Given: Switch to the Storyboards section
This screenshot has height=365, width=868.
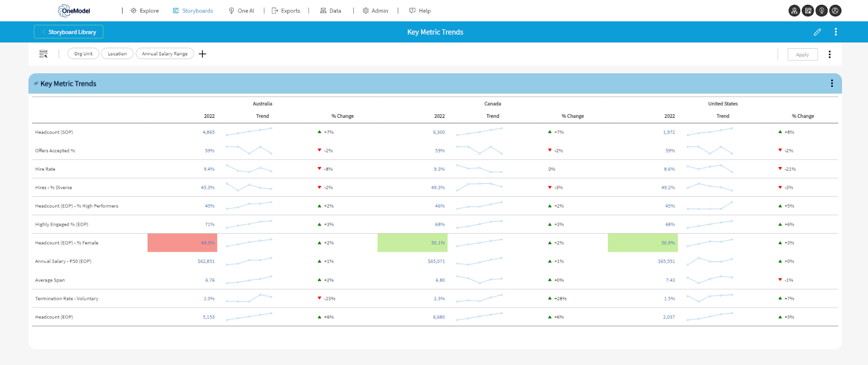Looking at the screenshot, I should [x=193, y=11].
